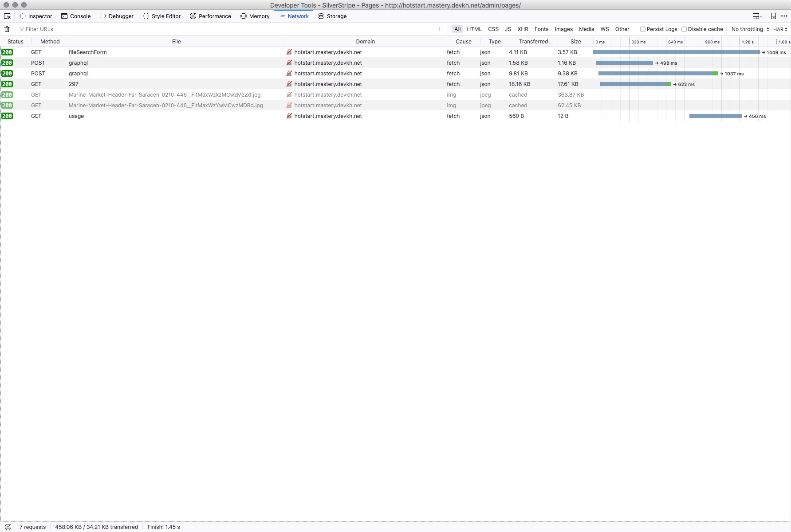Click insecure lock icon in usage row
This screenshot has width=791, height=532.
click(289, 116)
